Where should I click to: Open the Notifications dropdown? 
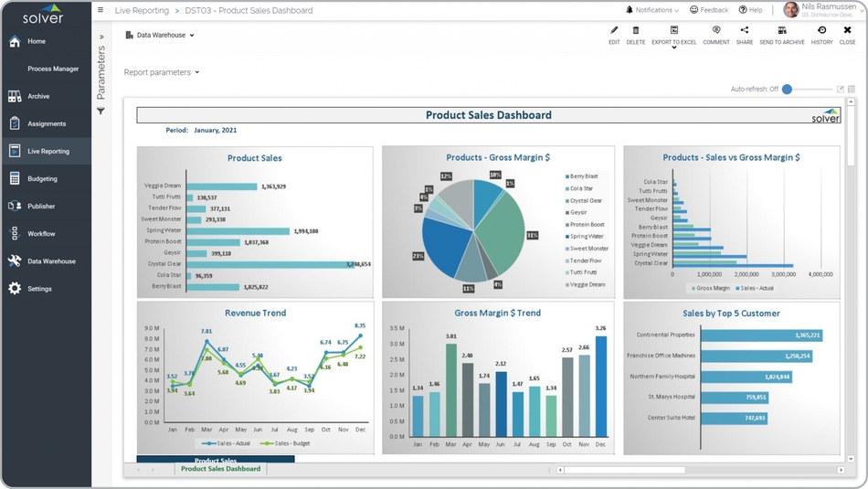(652, 10)
